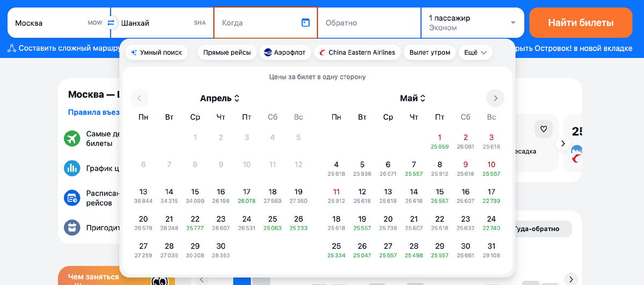Screen dimensions: 644x285
Task: Enable Умный поиск filter
Action: point(157,53)
